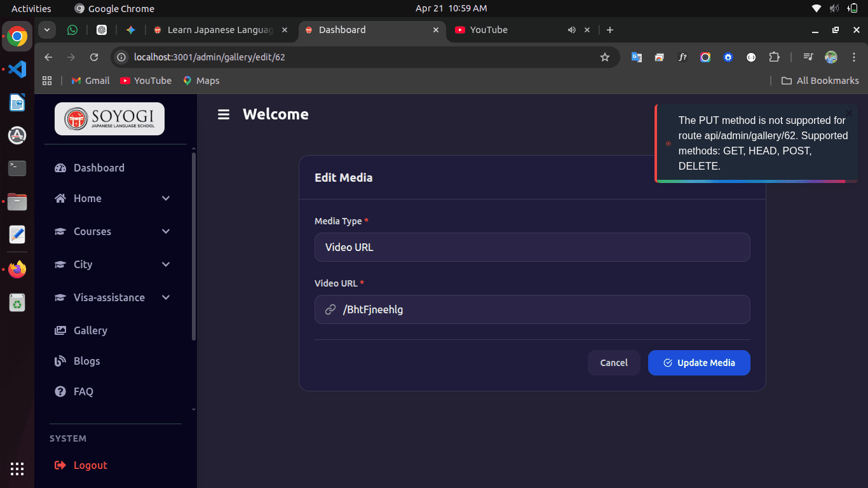Screen dimensions: 868x488
Task: Reload the page with refresh icon
Action: [94, 57]
